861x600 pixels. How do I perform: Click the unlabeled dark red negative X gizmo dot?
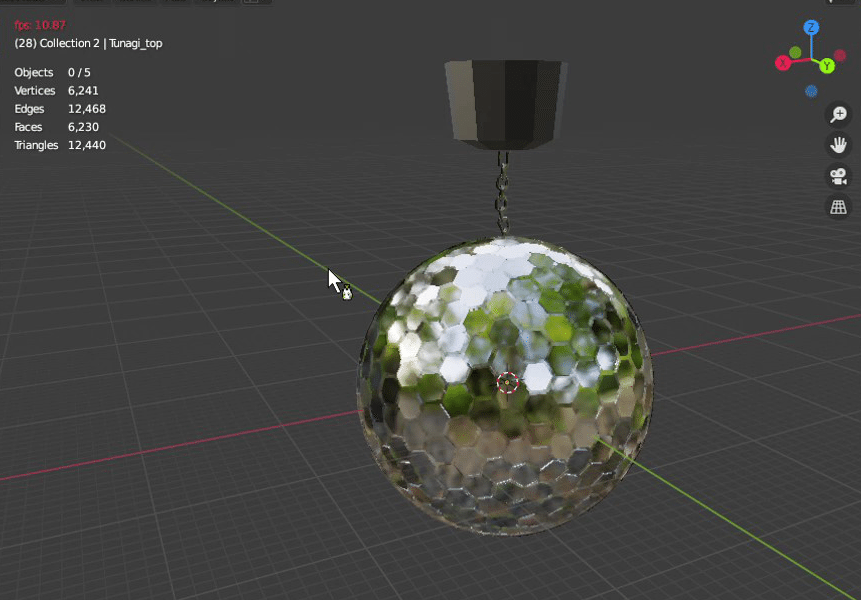click(x=840, y=55)
